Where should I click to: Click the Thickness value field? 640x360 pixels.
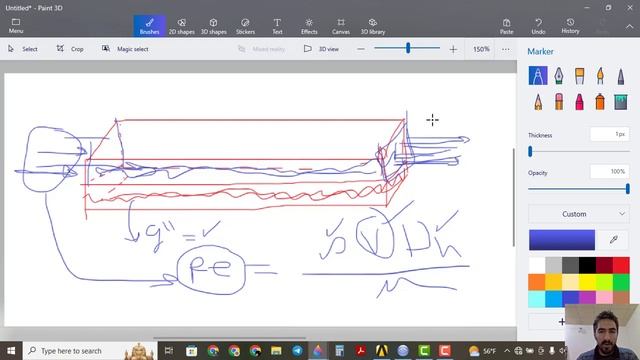pos(610,134)
